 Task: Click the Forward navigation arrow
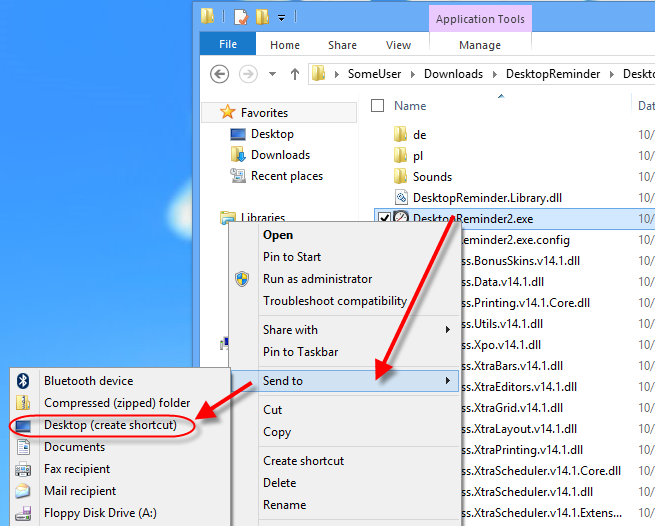point(248,74)
